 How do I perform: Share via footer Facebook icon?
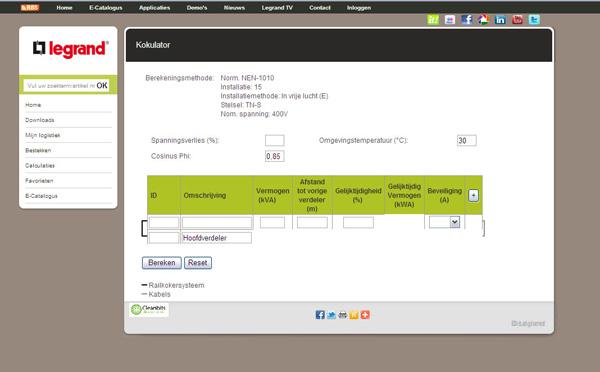coord(320,315)
